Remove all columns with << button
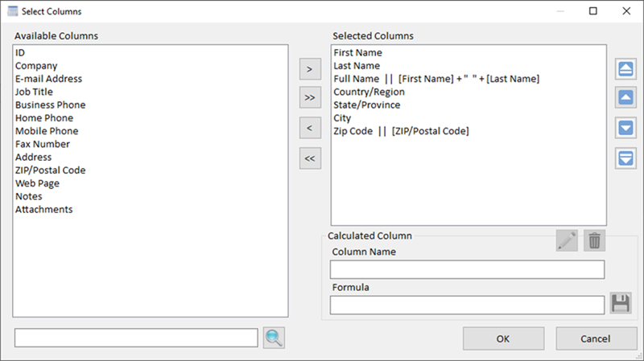This screenshot has width=644, height=361. 310,158
